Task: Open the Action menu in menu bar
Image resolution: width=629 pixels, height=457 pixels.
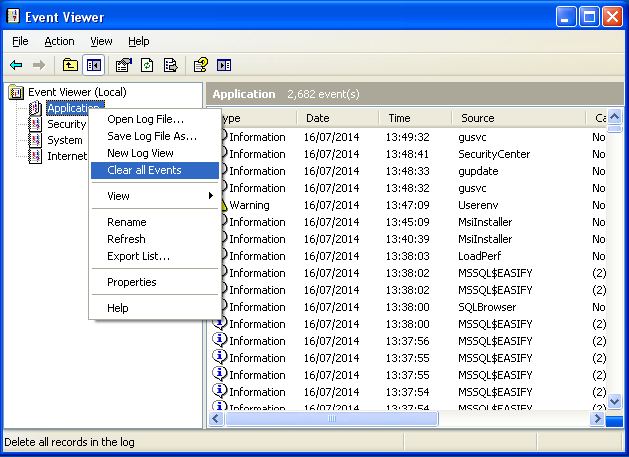Action: 59,41
